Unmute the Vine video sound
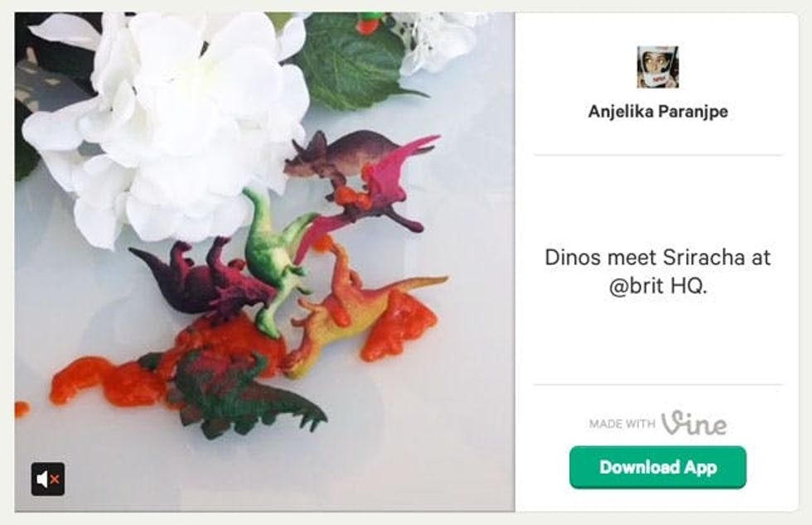Screen dimensions: 812x525 [x=47, y=479]
